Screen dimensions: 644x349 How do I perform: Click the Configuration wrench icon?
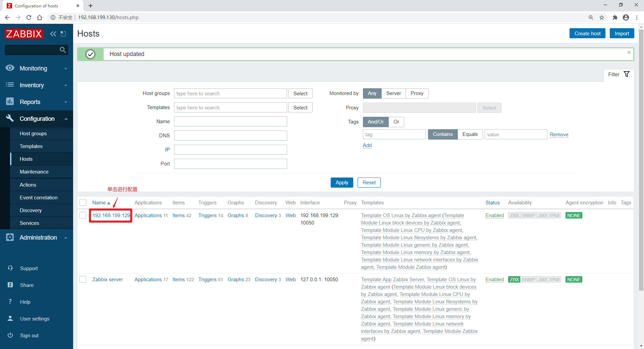(x=10, y=118)
